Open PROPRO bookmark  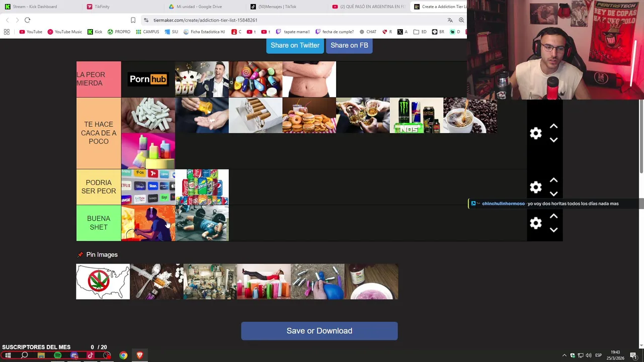click(x=119, y=32)
